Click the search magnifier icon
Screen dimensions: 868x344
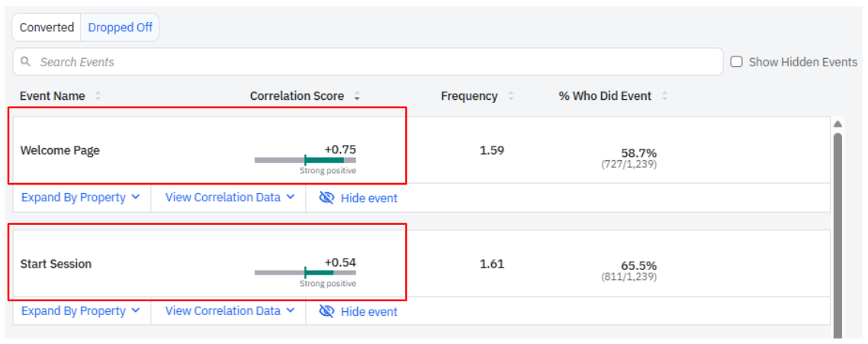click(x=26, y=62)
